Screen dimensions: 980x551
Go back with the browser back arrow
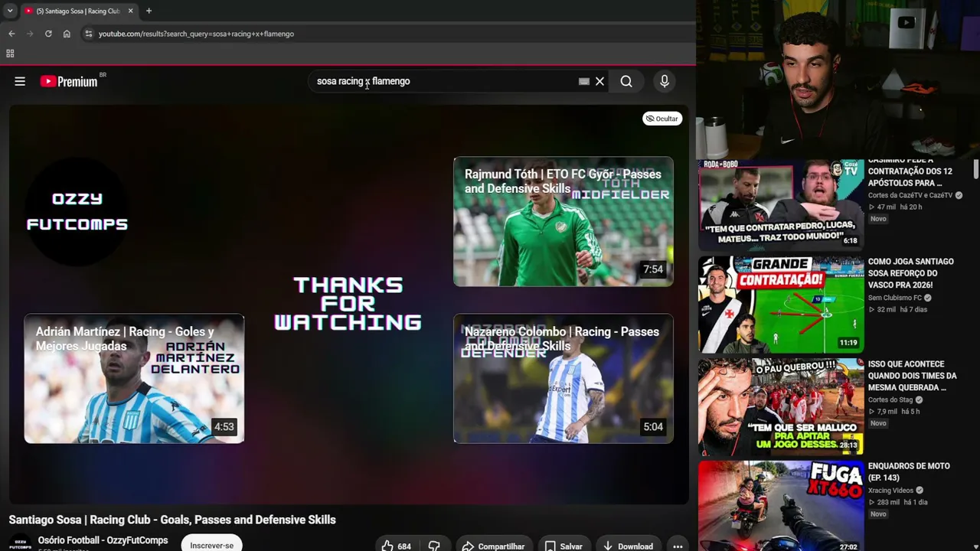click(11, 34)
